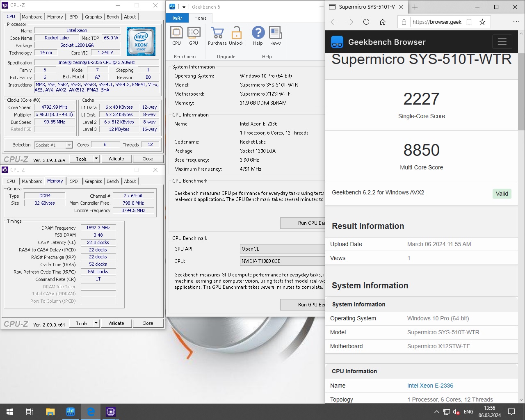Go forward in the Edge browser
525x420 pixels.
(350, 22)
